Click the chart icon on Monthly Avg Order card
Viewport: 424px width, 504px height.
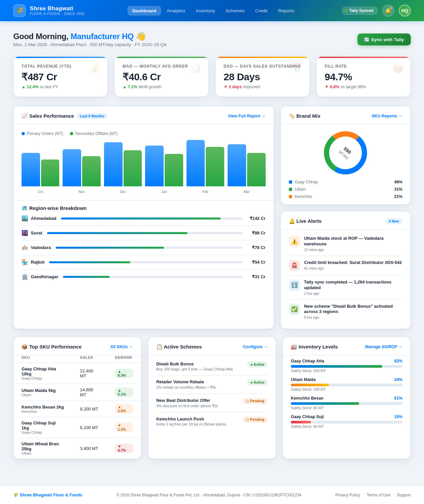[196, 68]
